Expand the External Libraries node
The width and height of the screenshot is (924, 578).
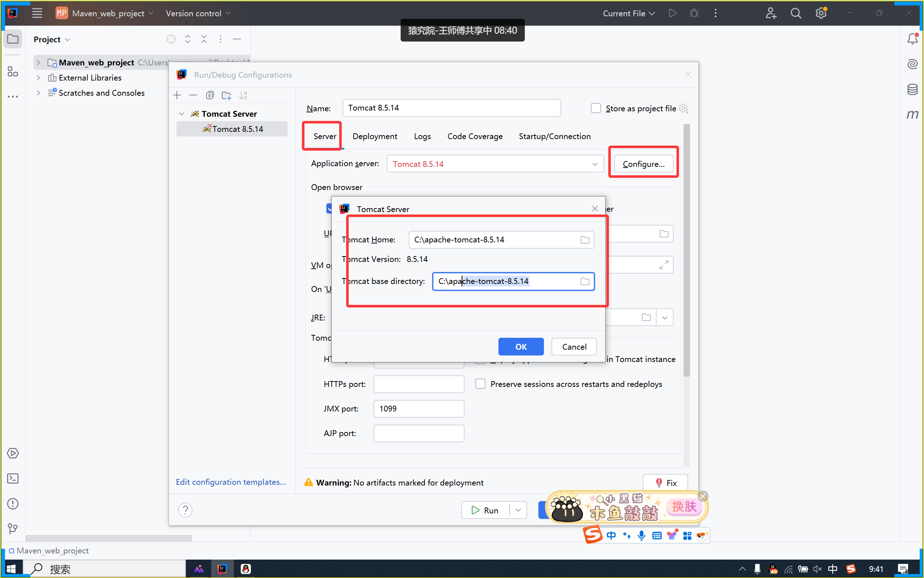click(38, 78)
